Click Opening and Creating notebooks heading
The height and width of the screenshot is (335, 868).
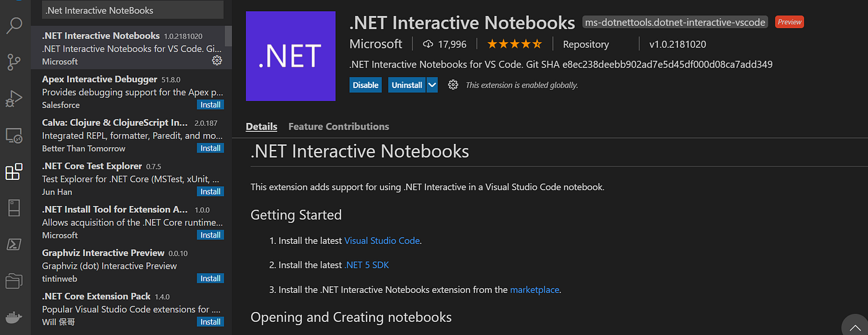(351, 317)
